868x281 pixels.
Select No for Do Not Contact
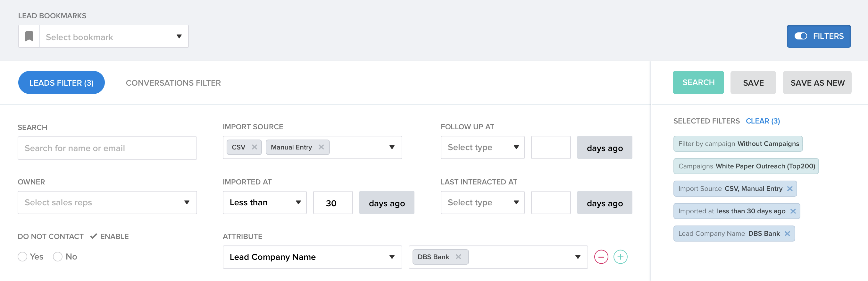58,257
